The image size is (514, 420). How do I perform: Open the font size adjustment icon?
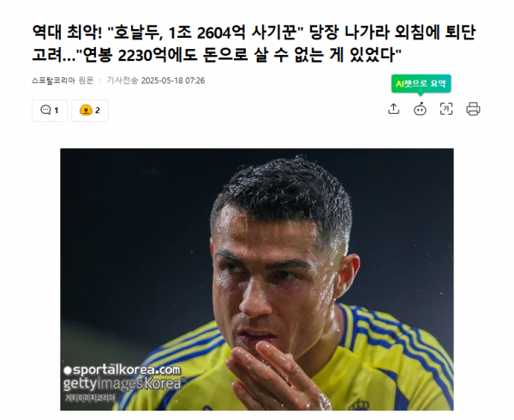pyautogui.click(x=446, y=109)
